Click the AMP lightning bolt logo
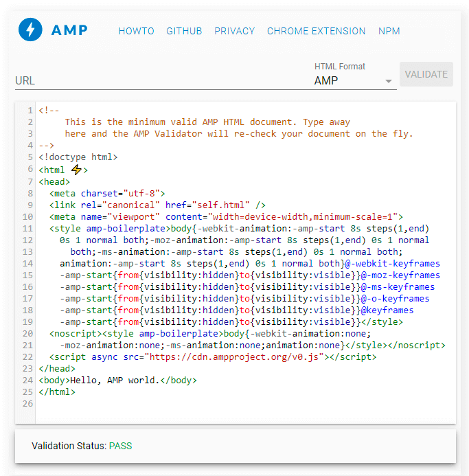469x476 pixels. 30,30
